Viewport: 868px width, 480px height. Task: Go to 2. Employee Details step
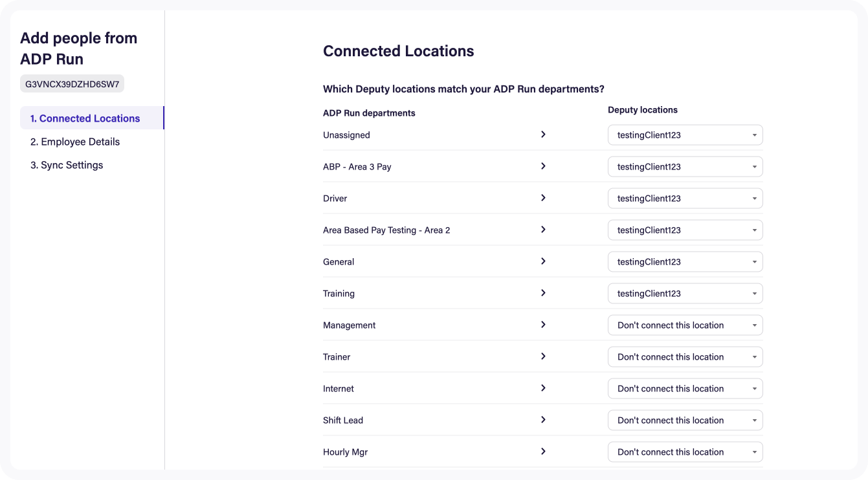click(x=75, y=142)
